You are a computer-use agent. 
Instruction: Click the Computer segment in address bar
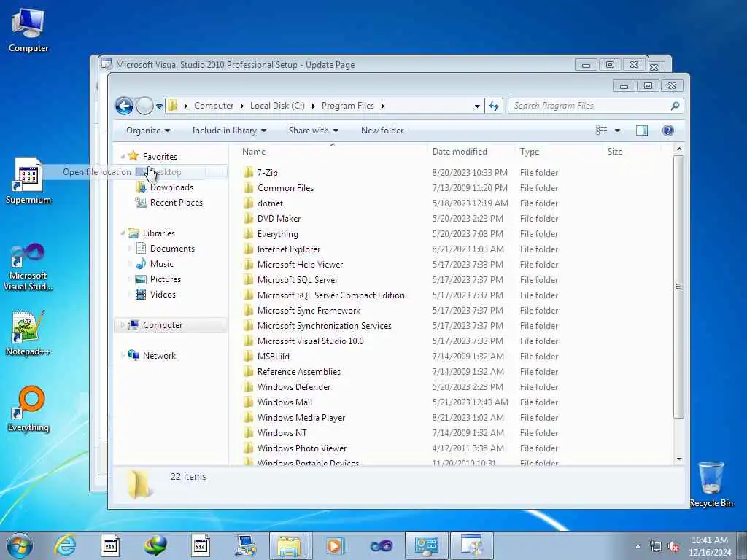click(214, 106)
